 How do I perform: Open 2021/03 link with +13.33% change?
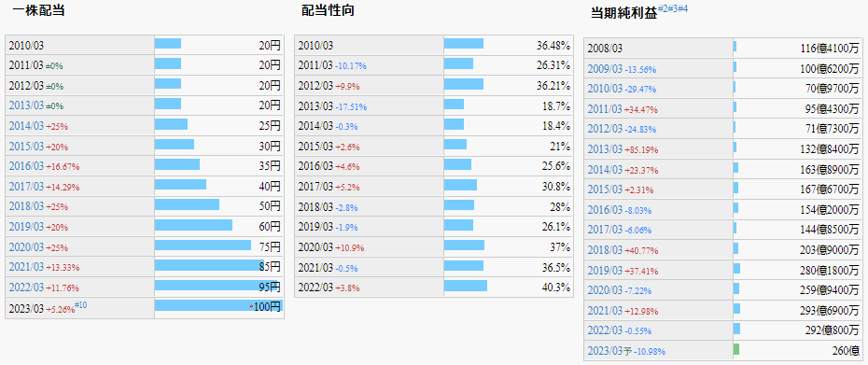26,267
